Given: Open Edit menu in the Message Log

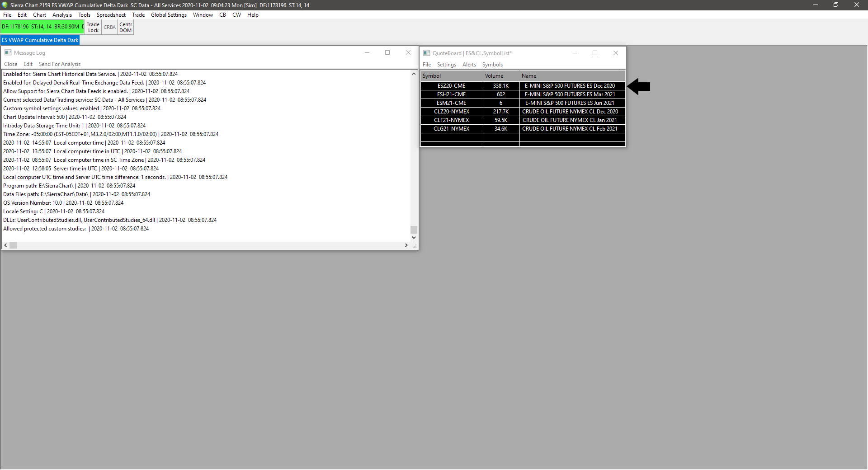Looking at the screenshot, I should point(28,64).
